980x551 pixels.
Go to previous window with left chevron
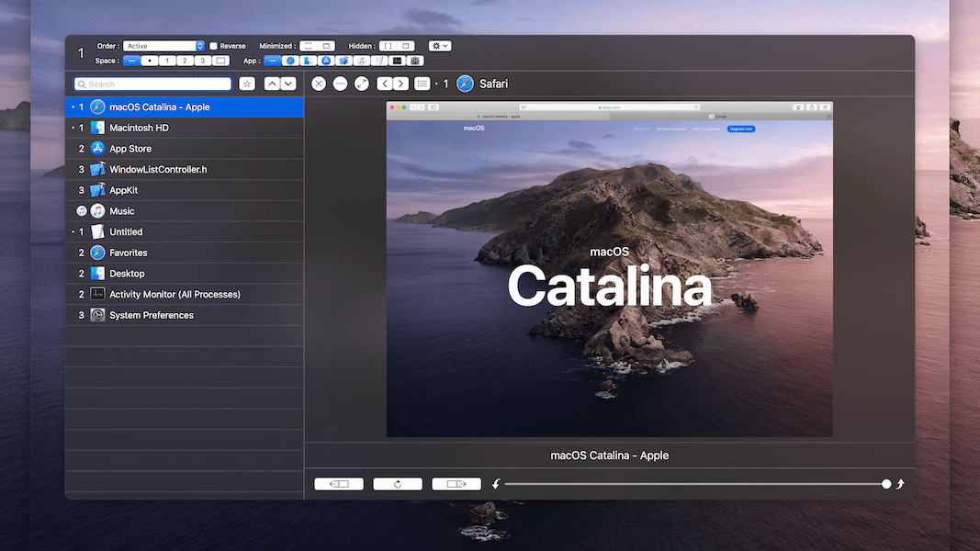pos(385,84)
